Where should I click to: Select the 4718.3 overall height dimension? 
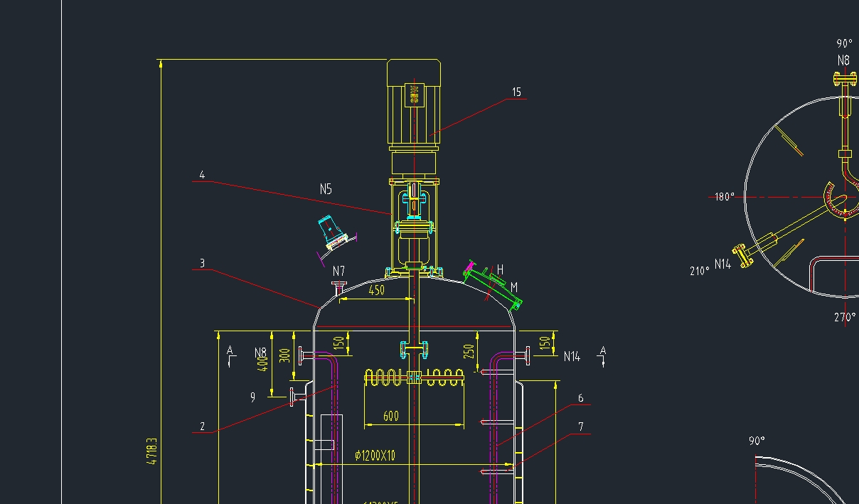point(151,451)
